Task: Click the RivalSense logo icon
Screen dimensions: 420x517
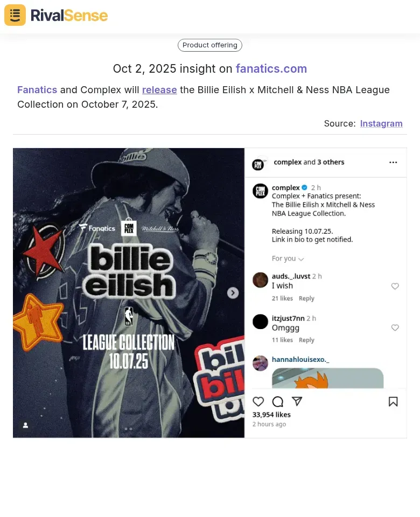Action: (x=15, y=15)
